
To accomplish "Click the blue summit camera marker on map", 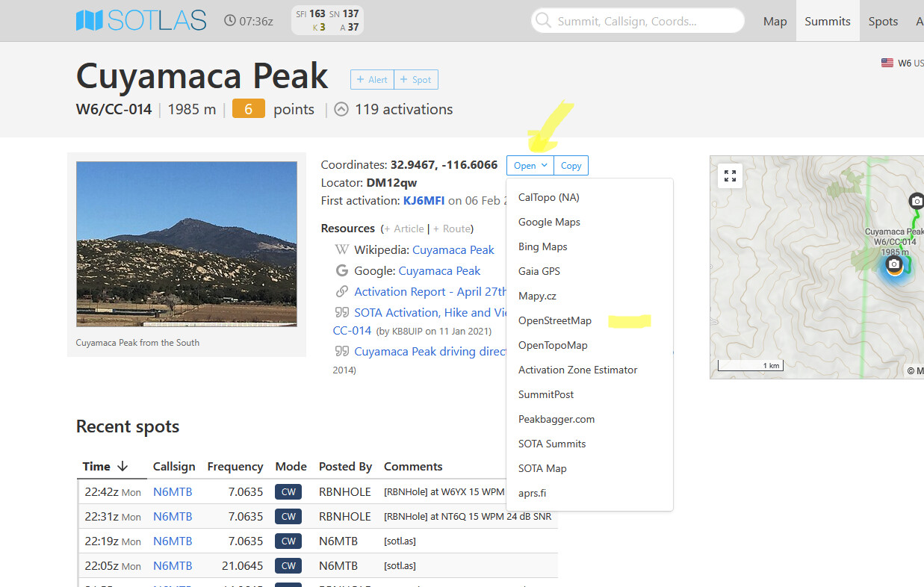I will 893,264.
